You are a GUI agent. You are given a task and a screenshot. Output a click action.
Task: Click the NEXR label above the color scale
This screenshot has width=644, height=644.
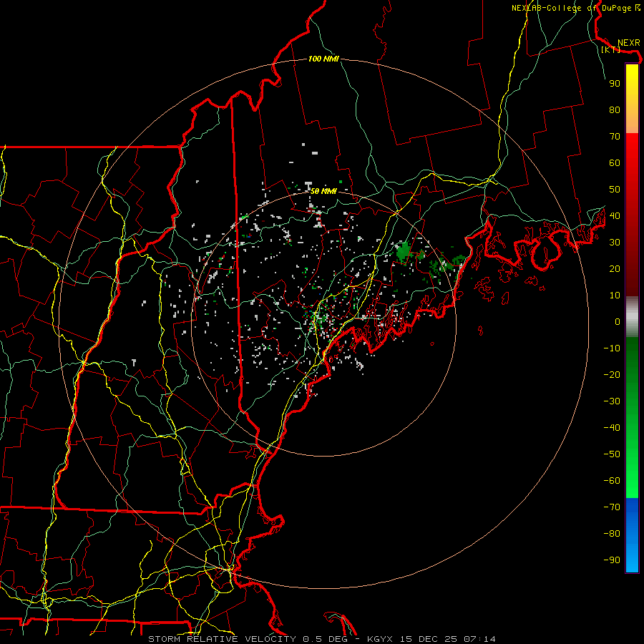pos(628,43)
